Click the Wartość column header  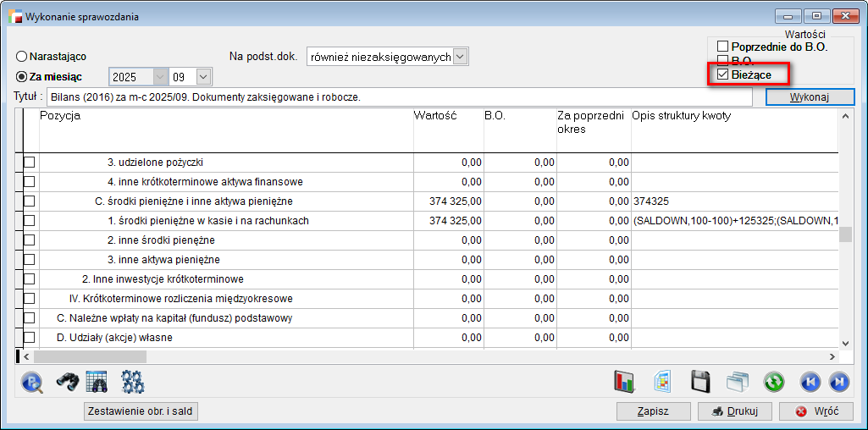pyautogui.click(x=446, y=116)
